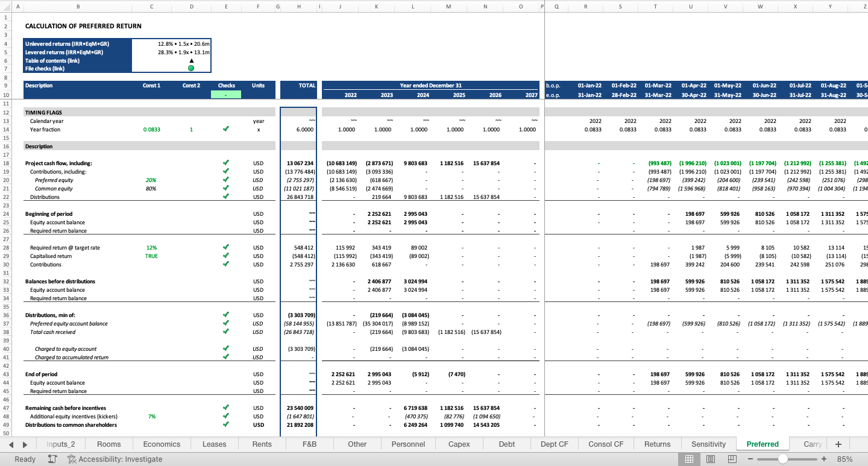Switch to the Rooms sheet tab
The width and height of the screenshot is (868, 466).
(109, 444)
